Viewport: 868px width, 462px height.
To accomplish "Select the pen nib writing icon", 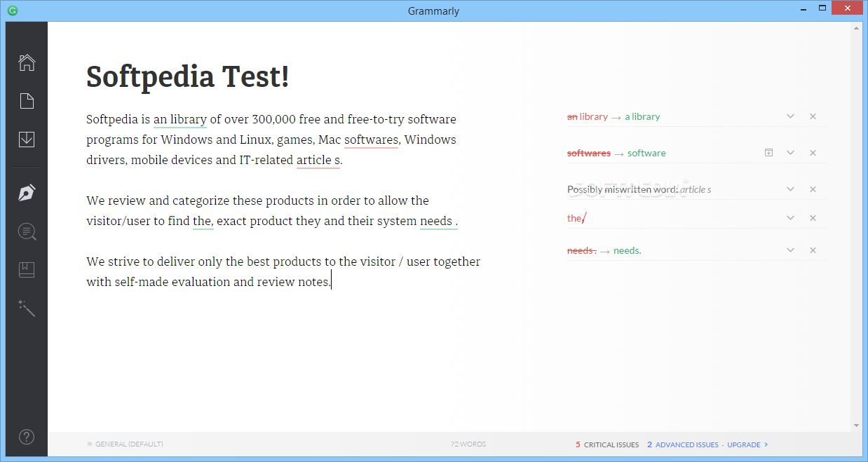I will 27,193.
